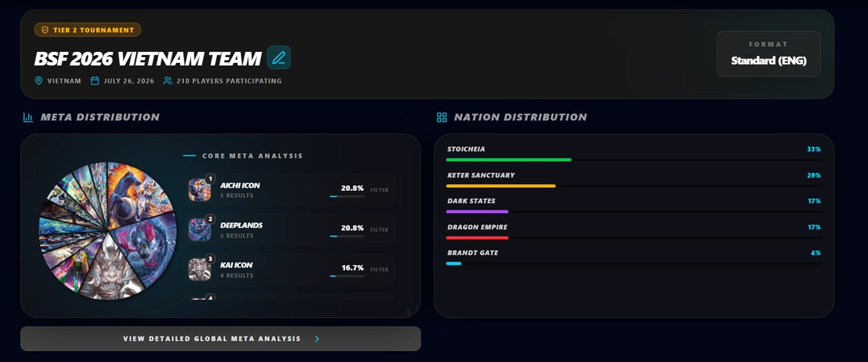868x362 pixels.
Task: Click the meta distribution pie chart
Action: tap(108, 230)
